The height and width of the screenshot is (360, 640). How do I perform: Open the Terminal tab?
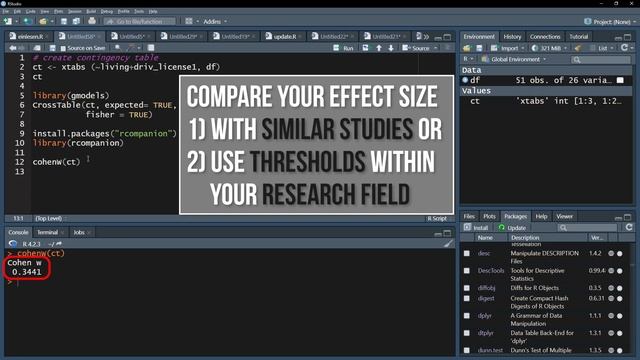[x=47, y=232]
